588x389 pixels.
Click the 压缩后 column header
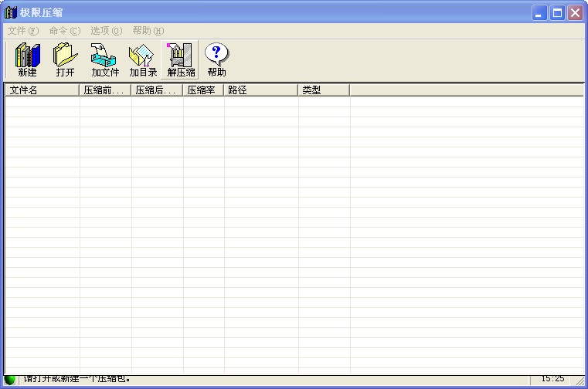point(157,90)
